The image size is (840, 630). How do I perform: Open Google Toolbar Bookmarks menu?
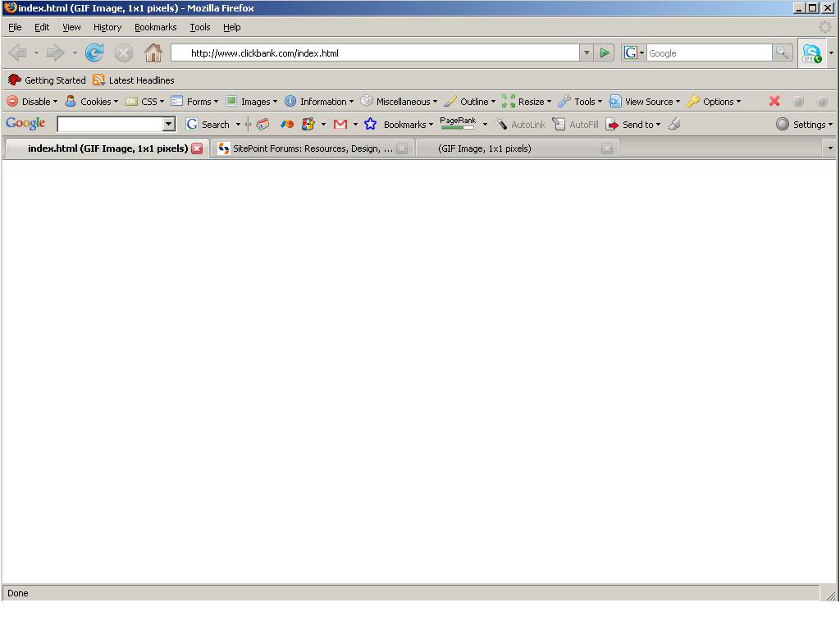pos(408,125)
